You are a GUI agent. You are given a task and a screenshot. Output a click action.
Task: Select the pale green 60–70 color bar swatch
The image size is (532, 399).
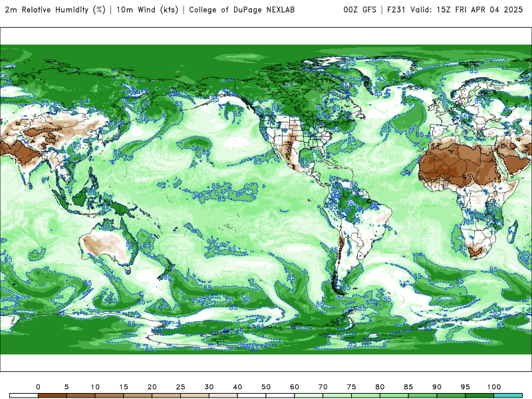tap(309, 396)
